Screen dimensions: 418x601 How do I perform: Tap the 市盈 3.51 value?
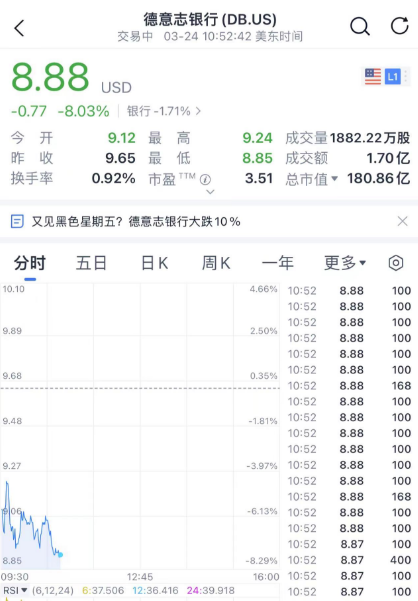click(259, 179)
